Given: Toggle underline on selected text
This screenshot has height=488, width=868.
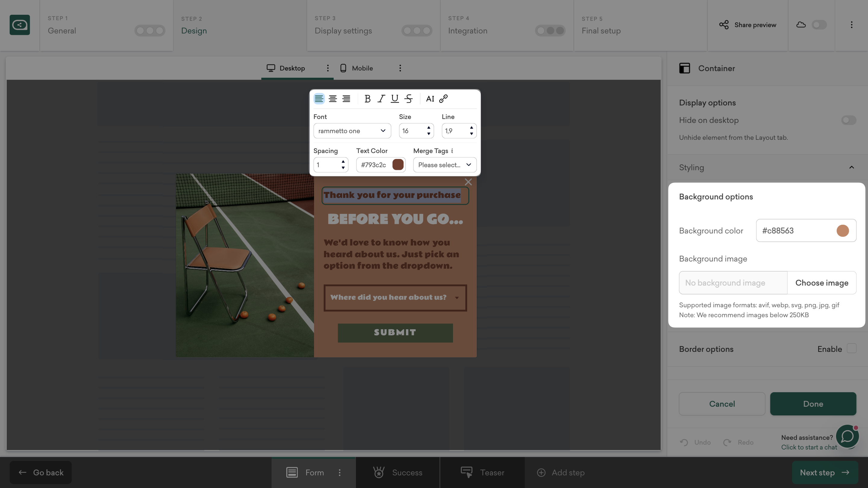Looking at the screenshot, I should [395, 99].
